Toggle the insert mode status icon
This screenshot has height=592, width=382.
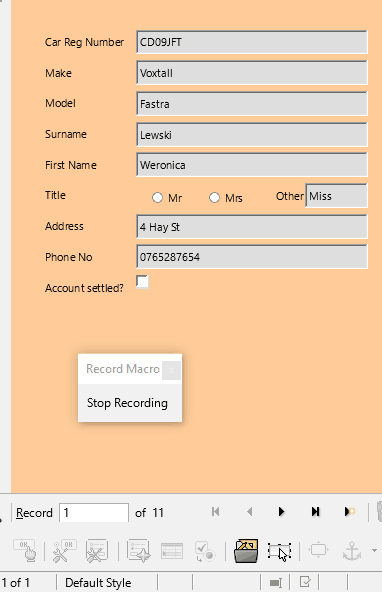pos(276,583)
